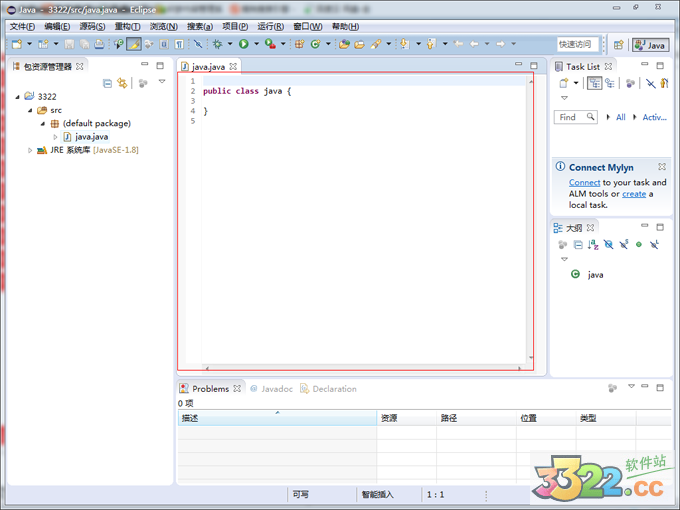Open the Debug dropdown arrow
This screenshot has width=680, height=510.
[x=230, y=44]
